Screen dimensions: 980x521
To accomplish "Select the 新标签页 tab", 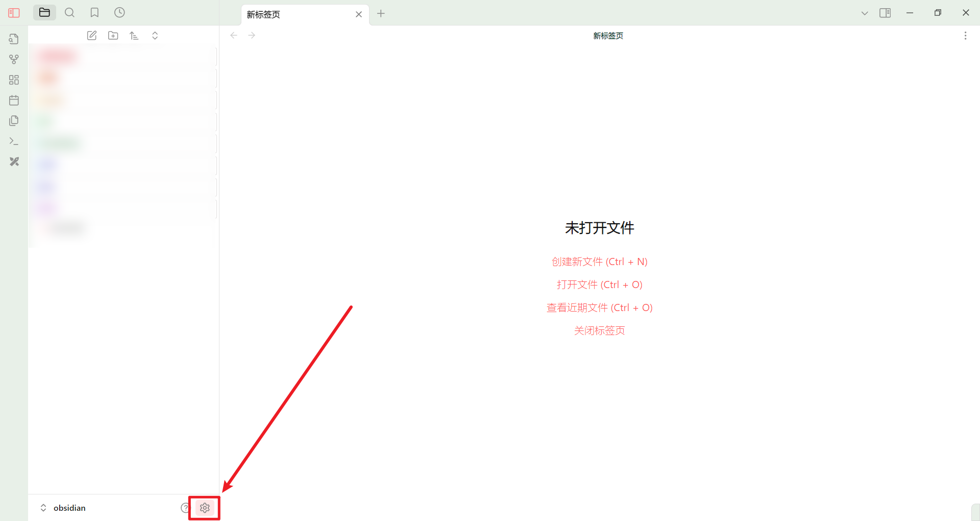I will (296, 14).
